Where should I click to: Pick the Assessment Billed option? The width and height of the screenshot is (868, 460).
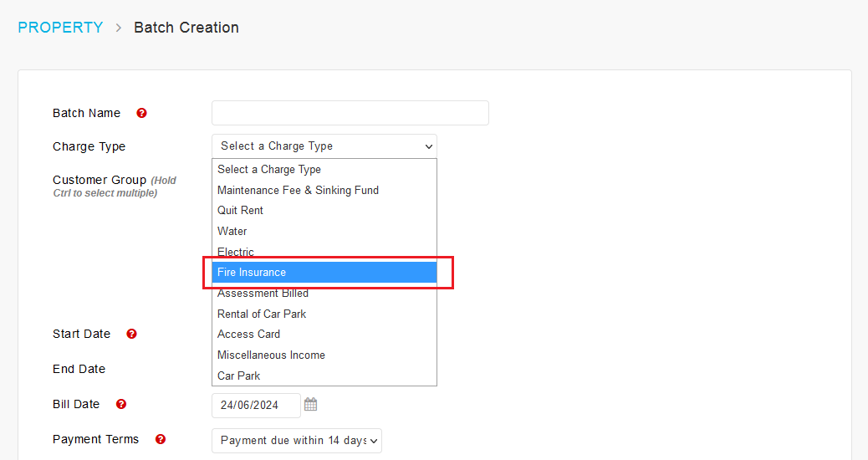(x=324, y=294)
